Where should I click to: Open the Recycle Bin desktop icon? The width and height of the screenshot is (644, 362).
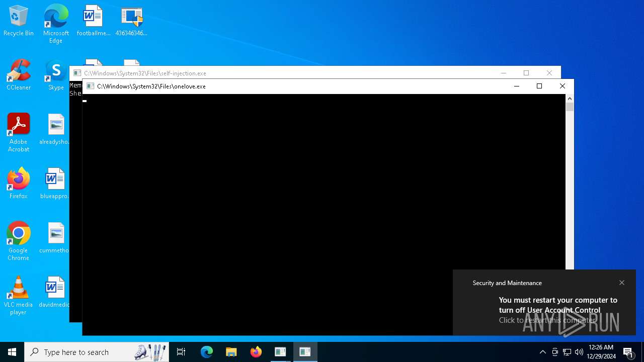tap(19, 21)
